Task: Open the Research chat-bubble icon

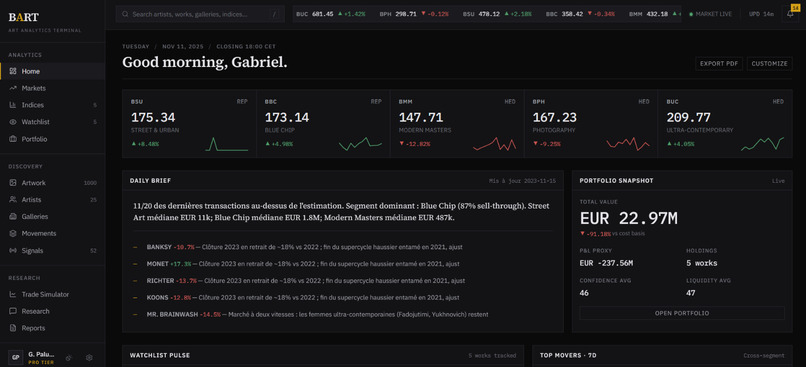Action: point(13,311)
